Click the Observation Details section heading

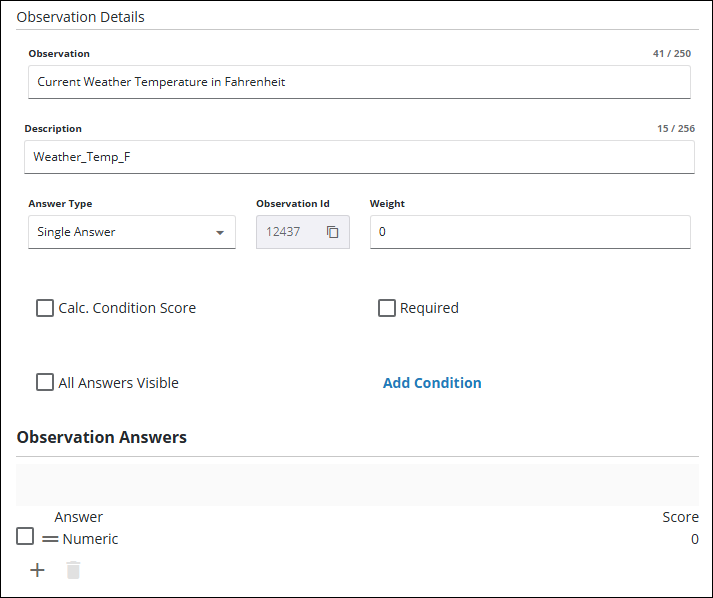81,17
